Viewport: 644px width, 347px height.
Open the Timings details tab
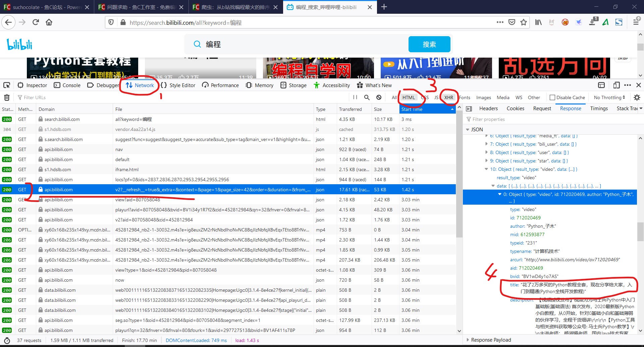pos(599,109)
